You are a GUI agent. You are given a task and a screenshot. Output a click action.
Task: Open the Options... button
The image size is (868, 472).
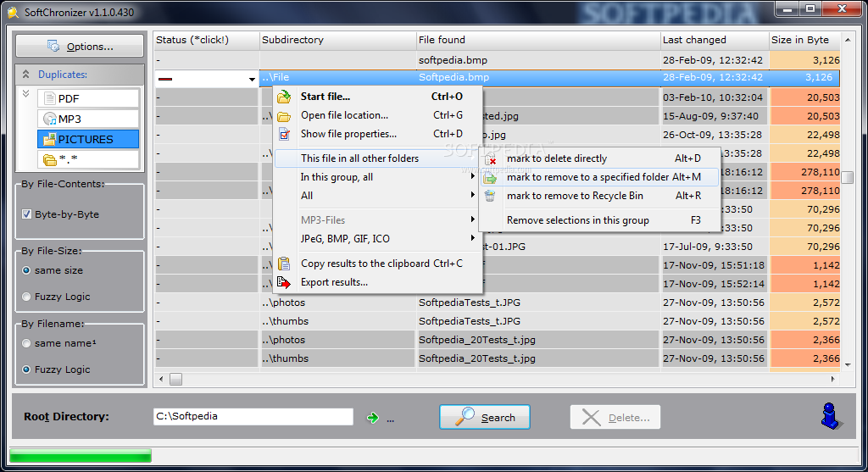coord(80,46)
